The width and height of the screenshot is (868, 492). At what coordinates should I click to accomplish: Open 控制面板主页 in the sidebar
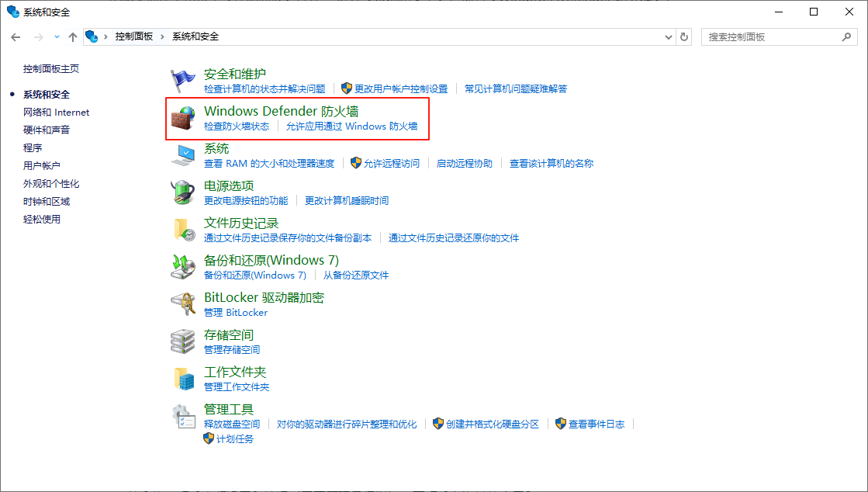click(x=51, y=69)
